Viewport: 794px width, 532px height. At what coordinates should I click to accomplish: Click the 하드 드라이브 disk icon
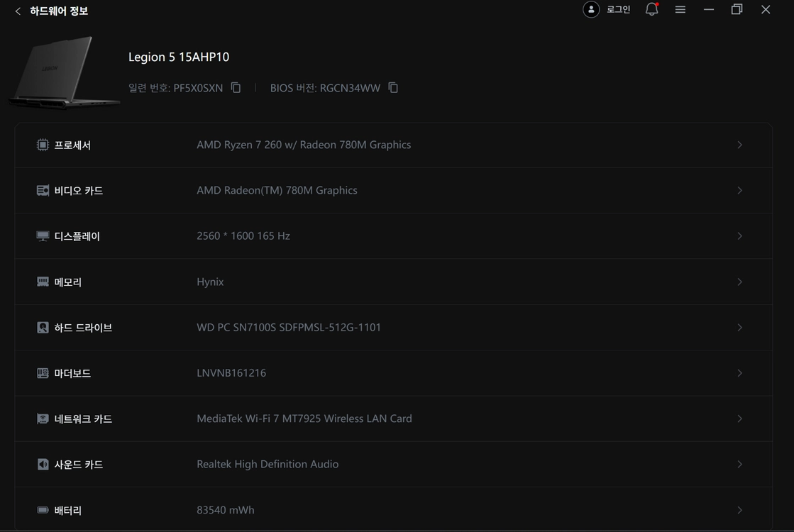(x=43, y=328)
